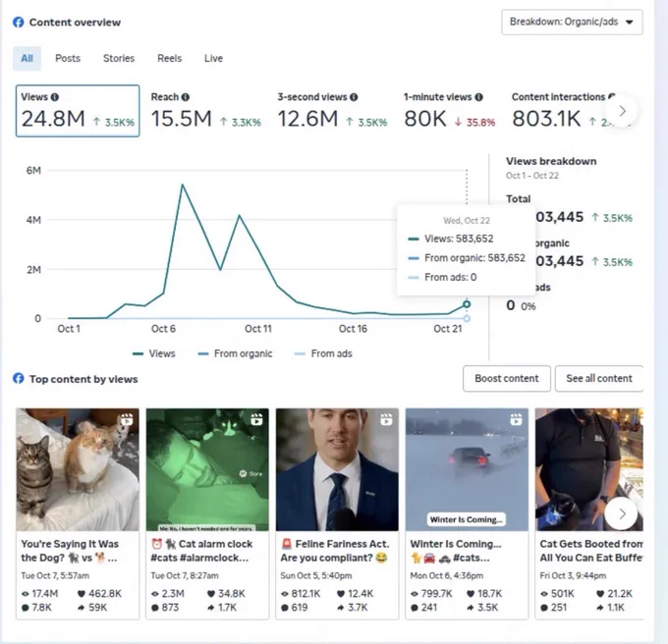Image resolution: width=668 pixels, height=644 pixels.
Task: Click the reel icon on Cat alarm clock thumbnail
Action: tap(256, 420)
